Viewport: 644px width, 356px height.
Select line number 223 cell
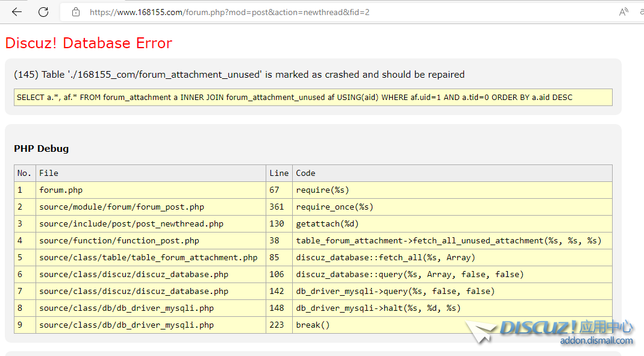tap(279, 325)
